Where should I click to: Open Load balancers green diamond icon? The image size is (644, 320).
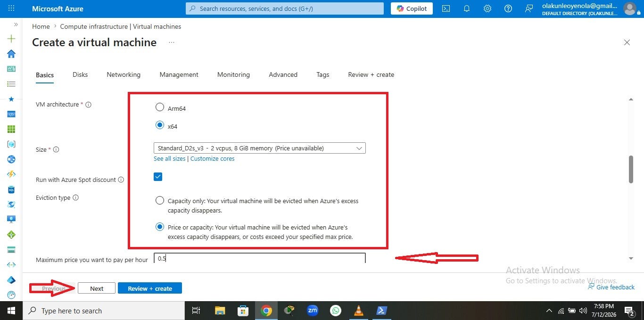(x=11, y=235)
